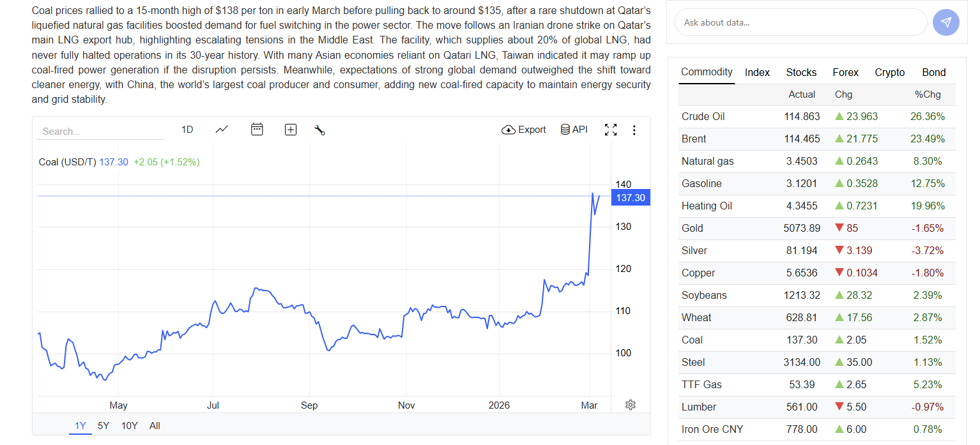Screen dimensions: 980x445
Task: Open the calendar date range picker
Action: 257,130
